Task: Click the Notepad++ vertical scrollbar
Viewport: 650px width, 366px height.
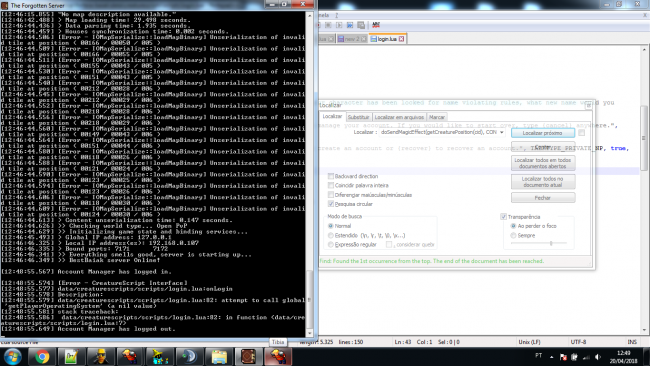Action: point(644,137)
